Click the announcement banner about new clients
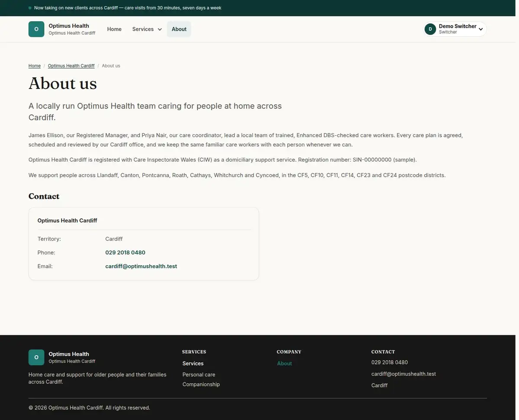 (x=128, y=8)
